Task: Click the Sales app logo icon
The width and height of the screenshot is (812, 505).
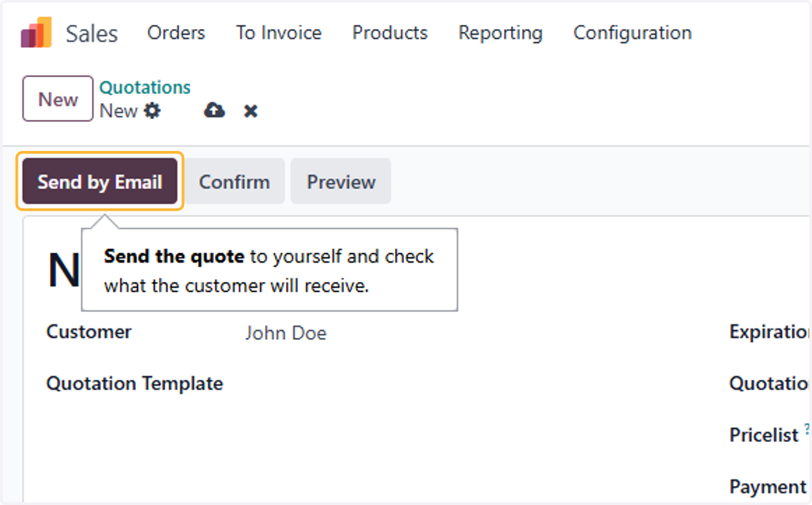Action: [36, 32]
